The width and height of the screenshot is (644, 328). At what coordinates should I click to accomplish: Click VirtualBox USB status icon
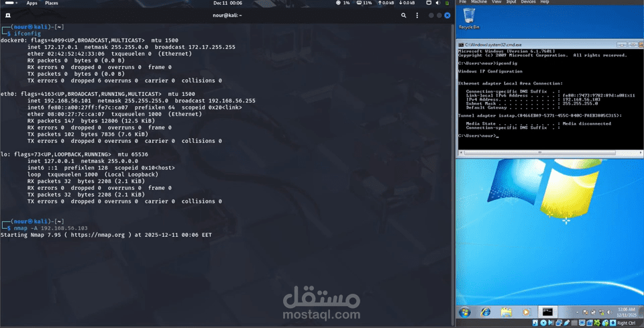click(566, 323)
